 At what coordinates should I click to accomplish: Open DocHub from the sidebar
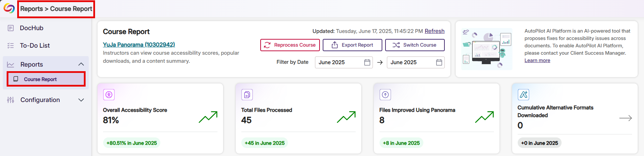point(32,28)
